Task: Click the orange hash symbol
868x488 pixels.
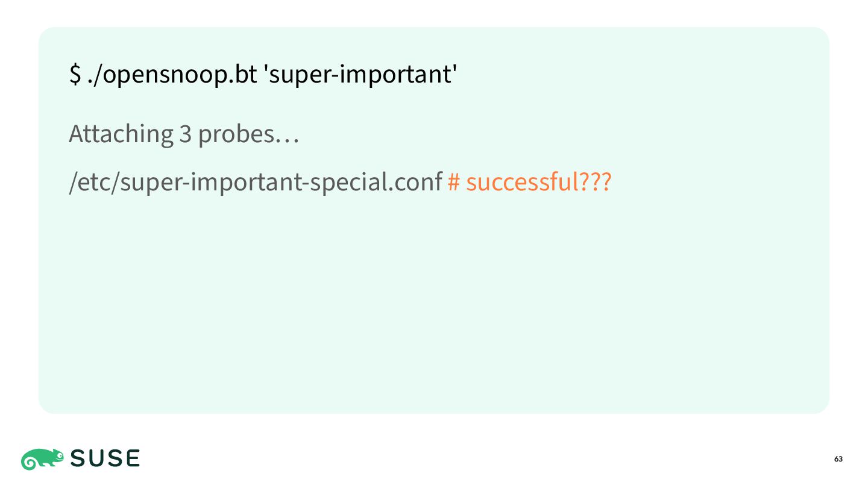Action: pos(454,182)
